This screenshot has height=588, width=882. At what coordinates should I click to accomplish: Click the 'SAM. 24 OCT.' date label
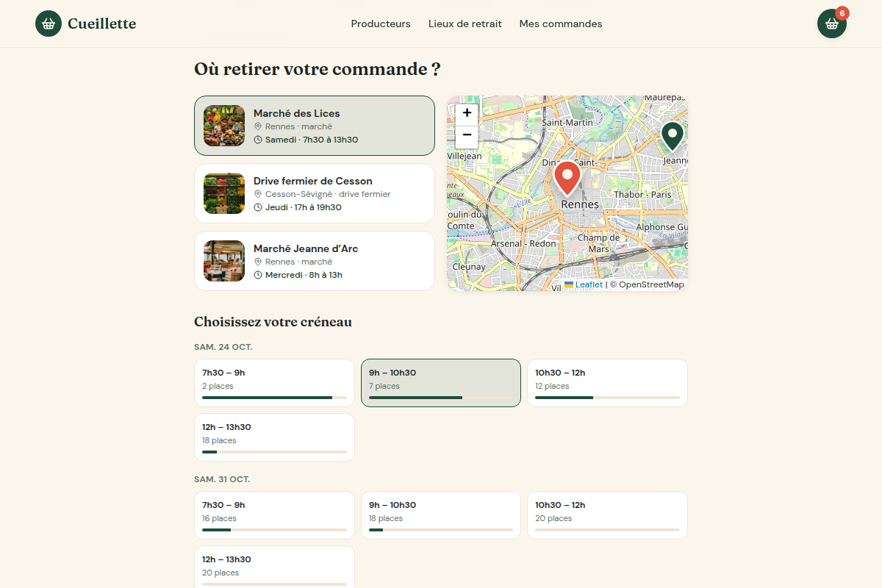223,347
